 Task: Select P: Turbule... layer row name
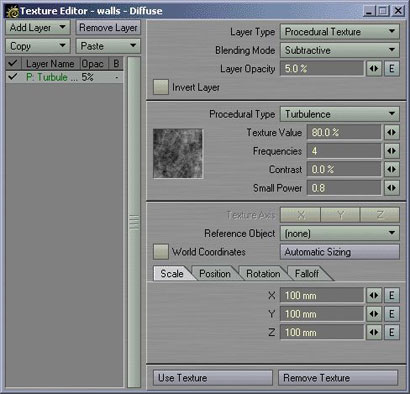(x=52, y=77)
